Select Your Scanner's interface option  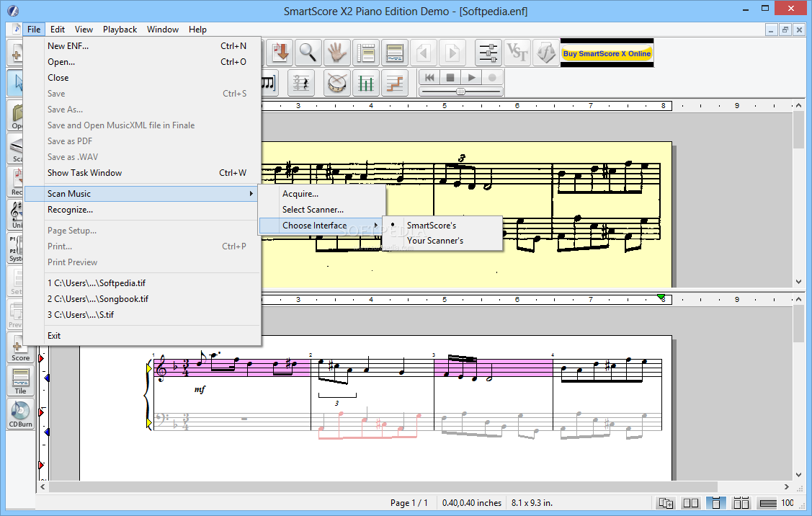(443, 241)
